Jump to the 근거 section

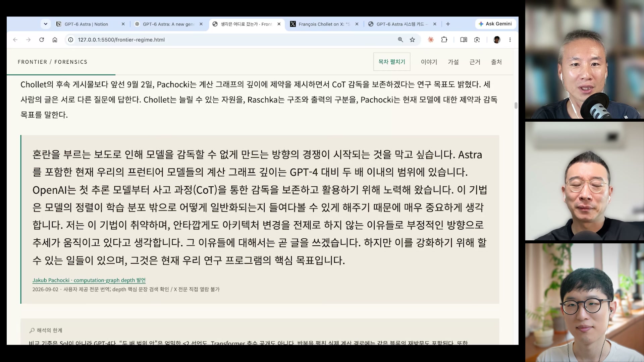[x=475, y=62]
